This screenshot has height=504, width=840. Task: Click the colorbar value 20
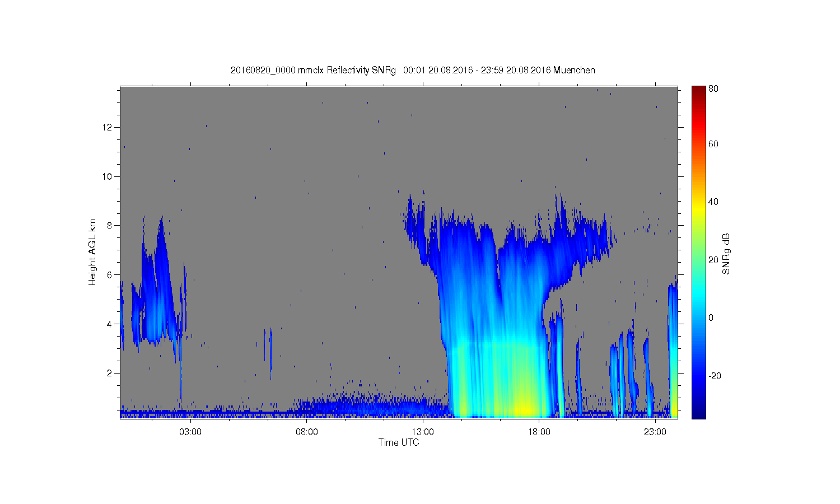713,260
